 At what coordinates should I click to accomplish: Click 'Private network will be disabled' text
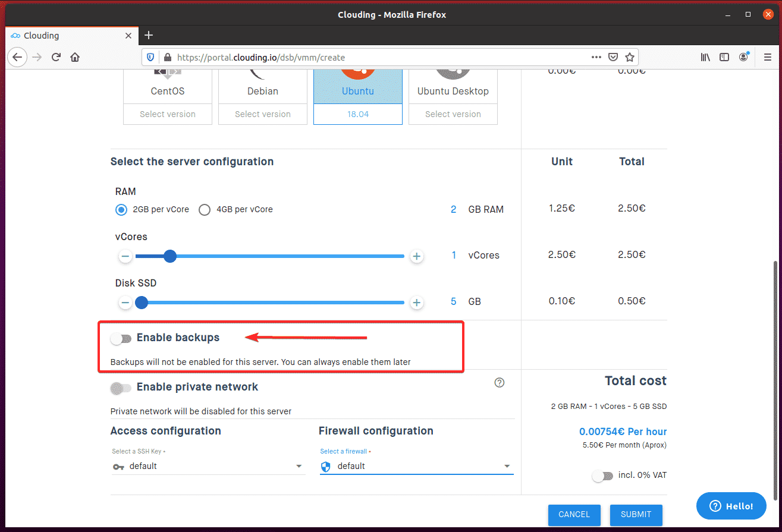[x=201, y=411]
